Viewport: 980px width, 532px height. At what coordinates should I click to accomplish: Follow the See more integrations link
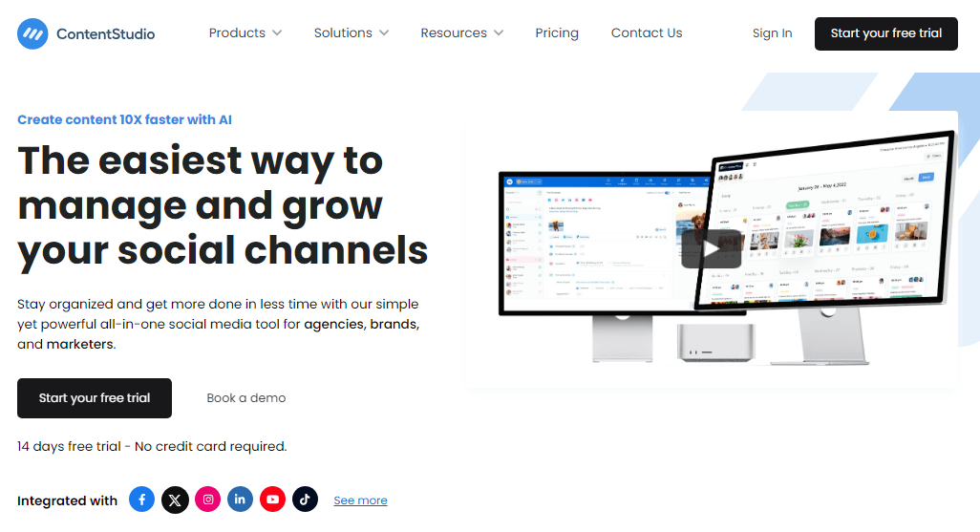(x=361, y=500)
